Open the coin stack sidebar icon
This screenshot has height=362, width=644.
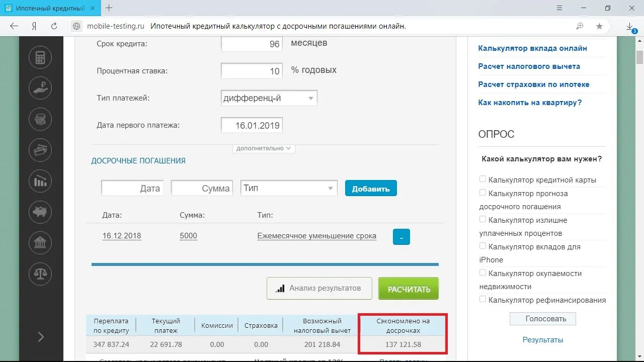[40, 119]
